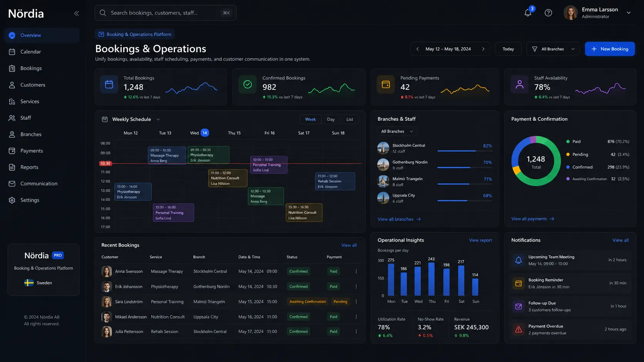Open row options for Julia Pettersson booking
The height and width of the screenshot is (362, 644).
(x=356, y=331)
